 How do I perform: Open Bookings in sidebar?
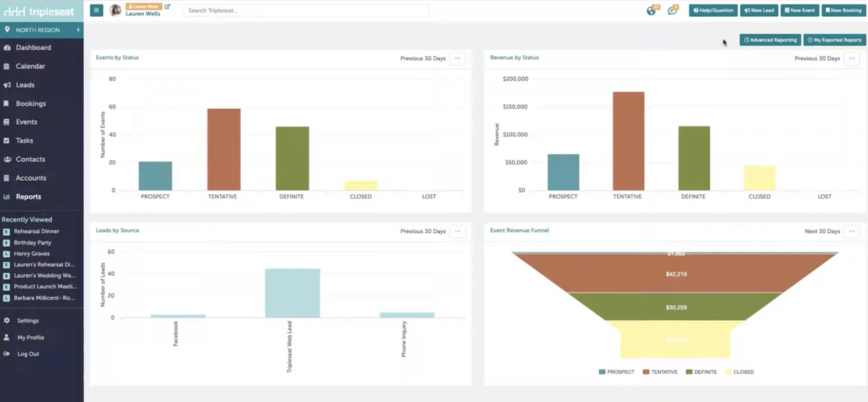point(31,103)
